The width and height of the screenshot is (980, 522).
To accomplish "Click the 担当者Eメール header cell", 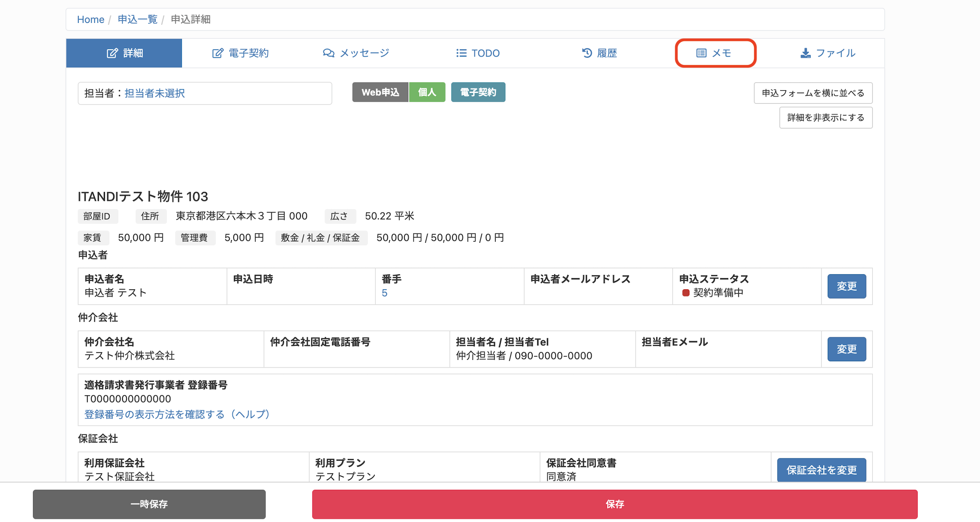I will pos(728,349).
